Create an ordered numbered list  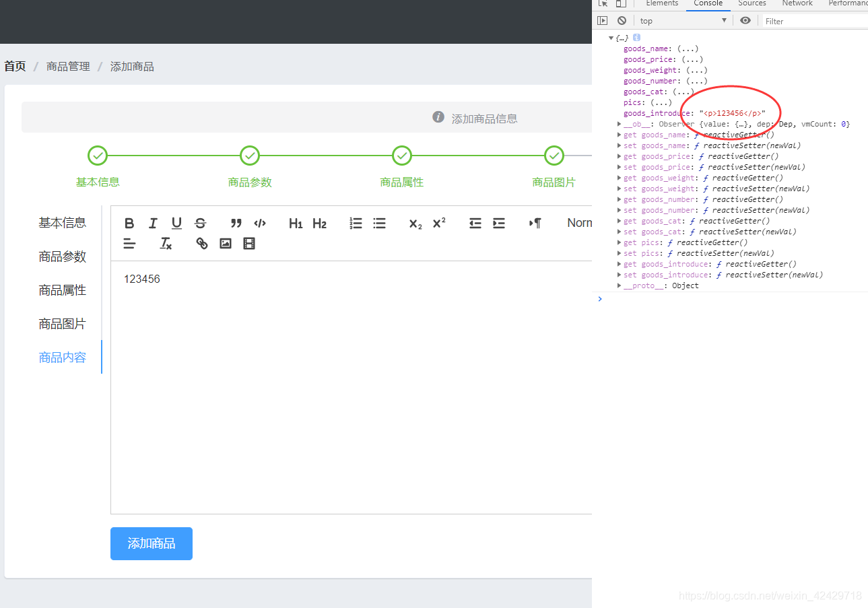pos(356,224)
